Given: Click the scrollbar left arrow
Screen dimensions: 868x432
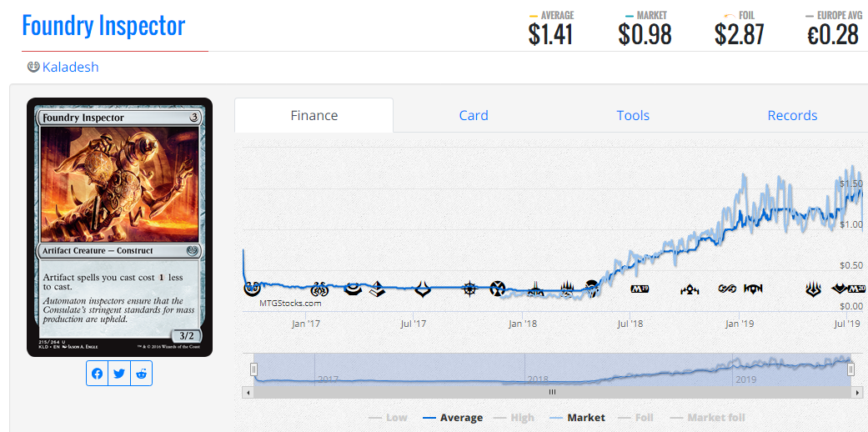Looking at the screenshot, I should [248, 392].
